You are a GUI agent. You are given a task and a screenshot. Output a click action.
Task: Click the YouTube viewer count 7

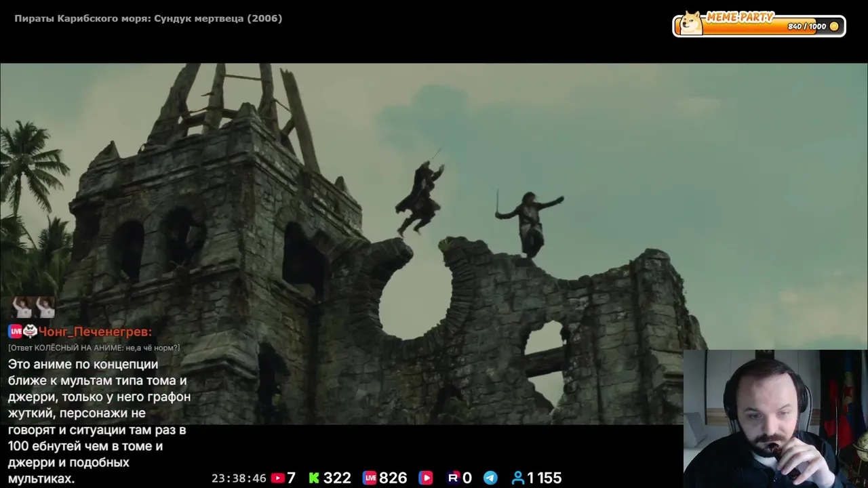pyautogui.click(x=292, y=478)
